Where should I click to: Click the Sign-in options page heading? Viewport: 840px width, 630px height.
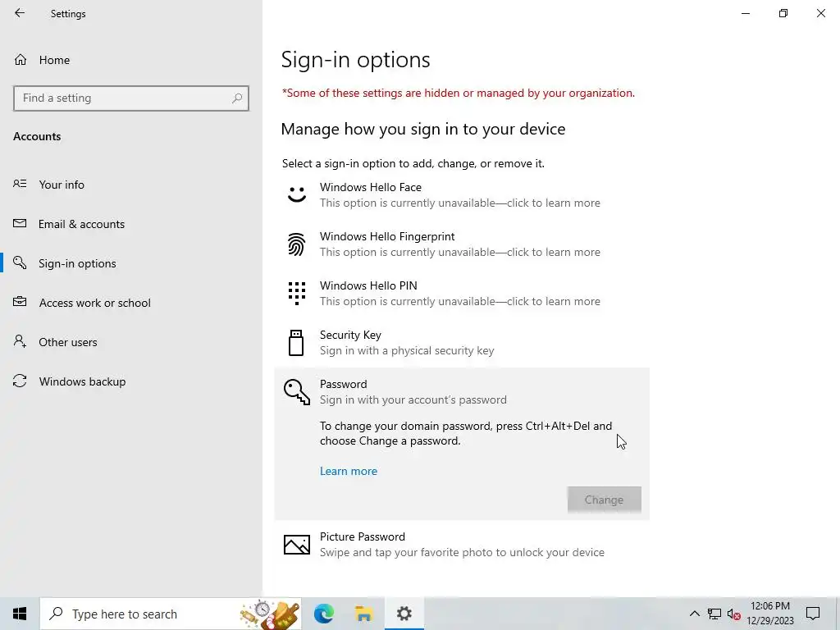(x=356, y=59)
